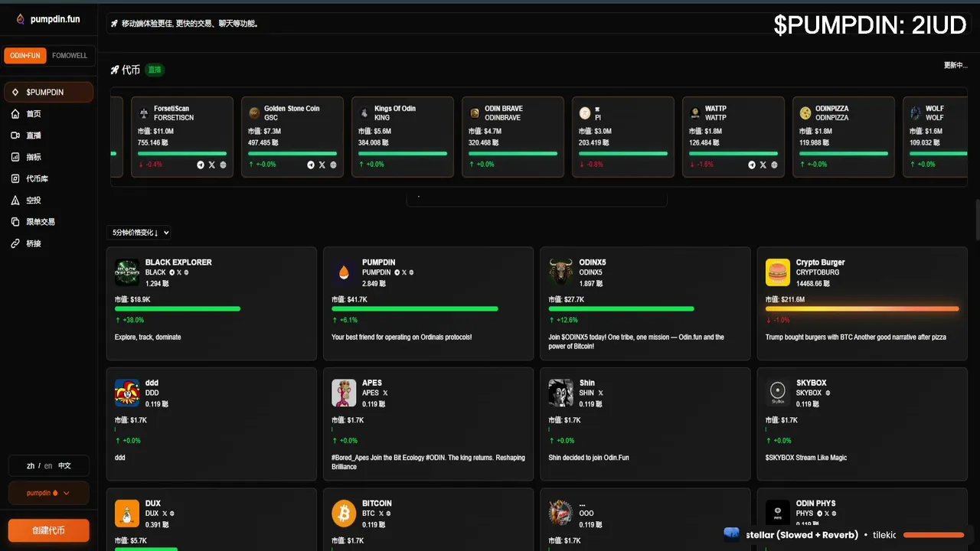Open the PUMPDIN token card title

pos(378,262)
